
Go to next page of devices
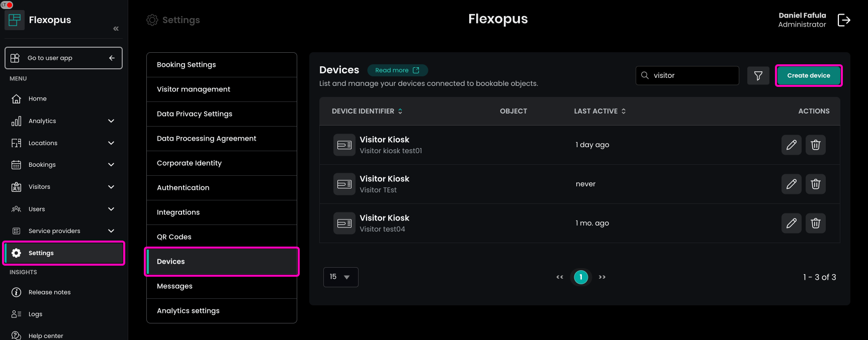(602, 277)
